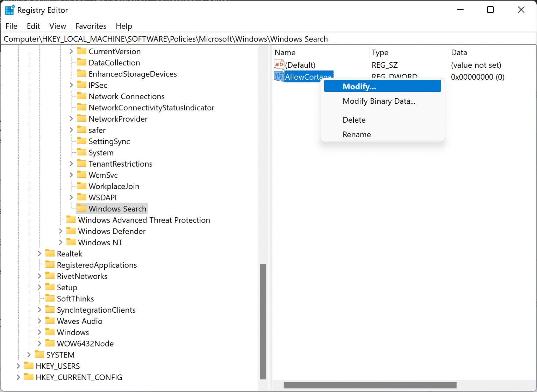Click the Waves Audio folder icon
Screen dimensions: 537x392
tap(50, 321)
